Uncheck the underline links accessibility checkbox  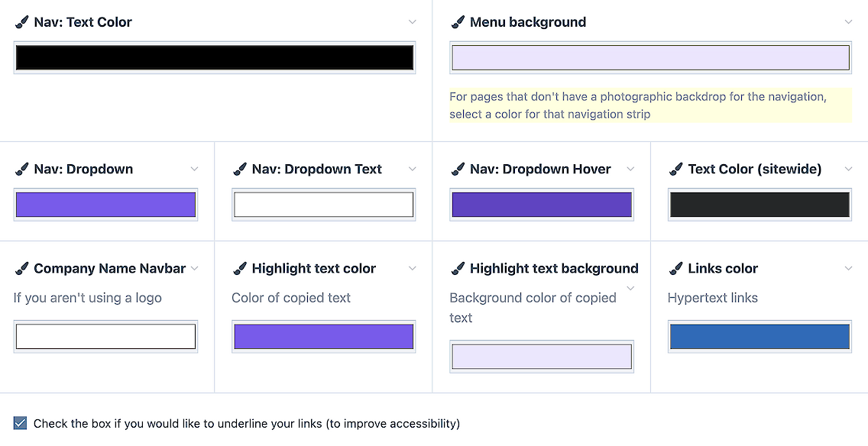(x=21, y=423)
